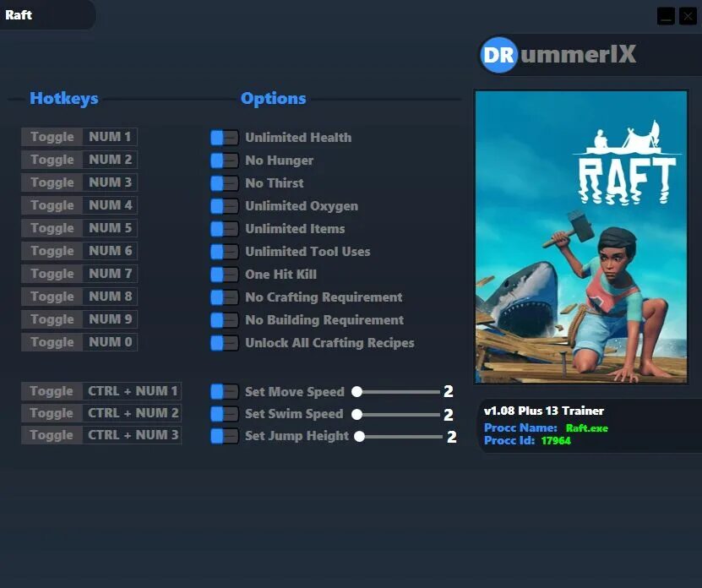Minimize the trainer window
The image size is (702, 588).
(666, 16)
